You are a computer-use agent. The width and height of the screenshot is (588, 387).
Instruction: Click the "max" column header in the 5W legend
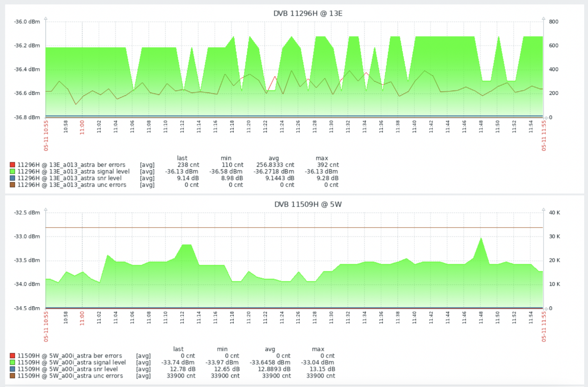[x=318, y=349]
